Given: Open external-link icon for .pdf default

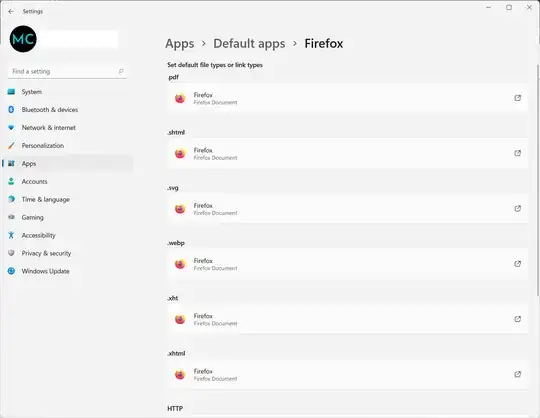Looking at the screenshot, I should click(x=518, y=98).
